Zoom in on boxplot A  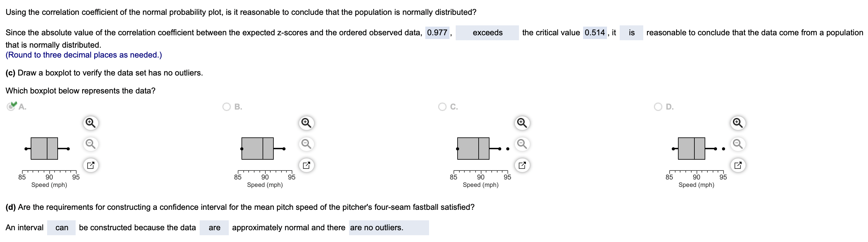point(90,123)
